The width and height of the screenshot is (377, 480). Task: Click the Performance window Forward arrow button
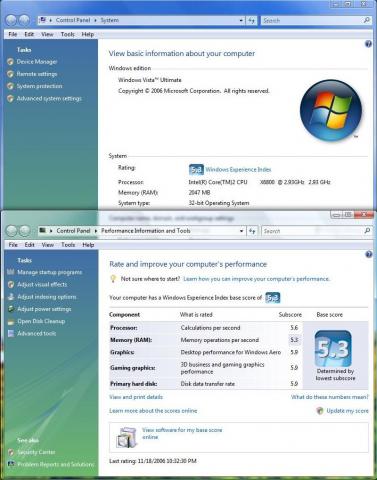(x=24, y=231)
